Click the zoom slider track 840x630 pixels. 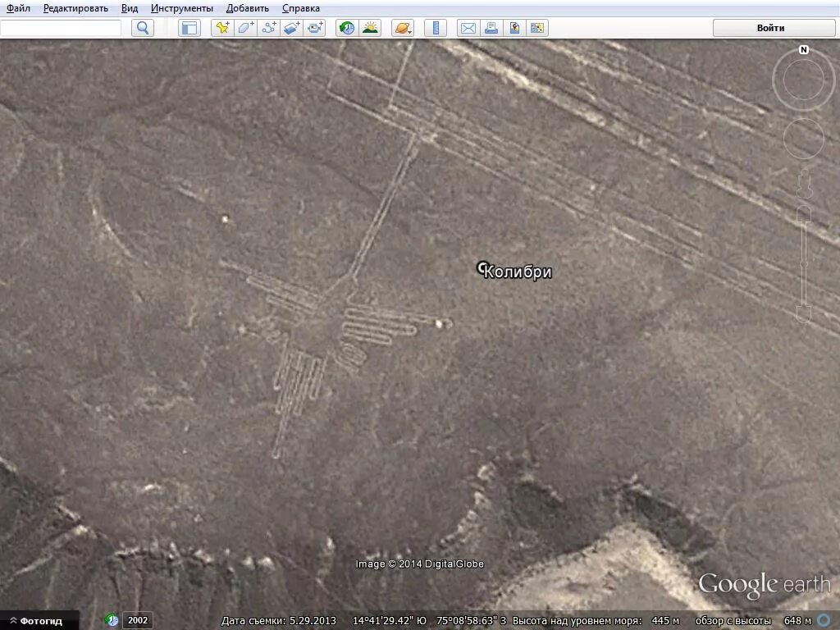pos(804,262)
